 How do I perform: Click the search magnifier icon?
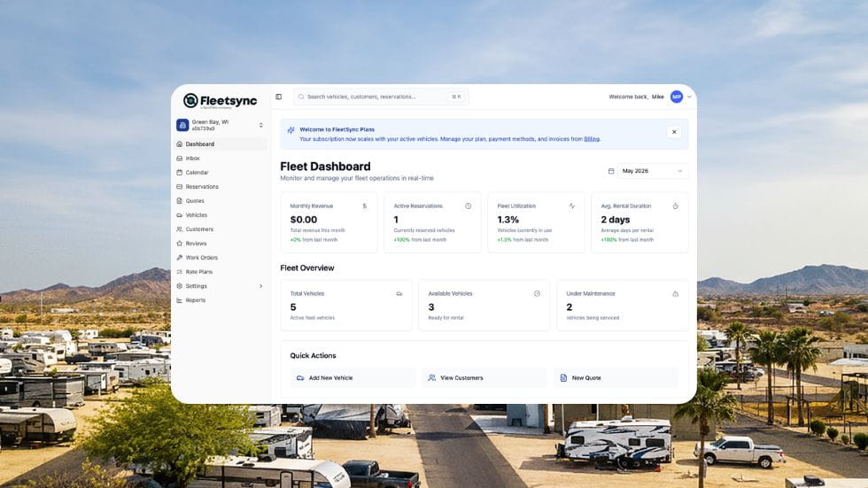pos(301,97)
